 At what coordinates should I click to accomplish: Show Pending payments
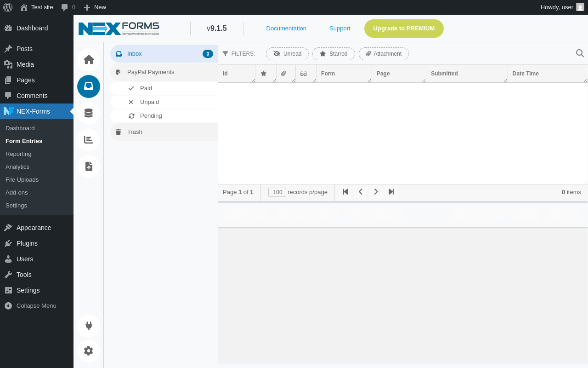pos(164,116)
